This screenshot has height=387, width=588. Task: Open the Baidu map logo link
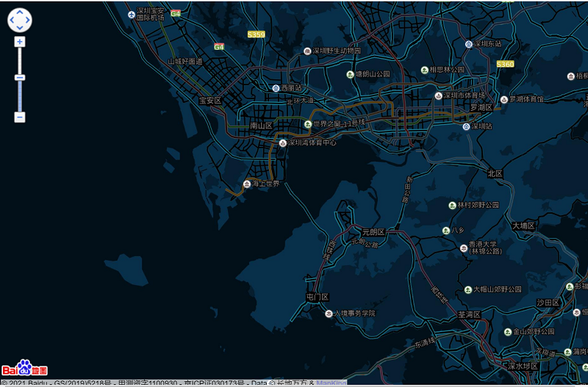[24, 368]
